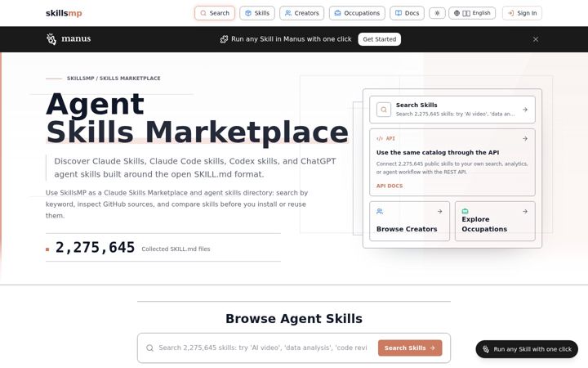Click the Browse Agent Skills heading

click(x=294, y=318)
